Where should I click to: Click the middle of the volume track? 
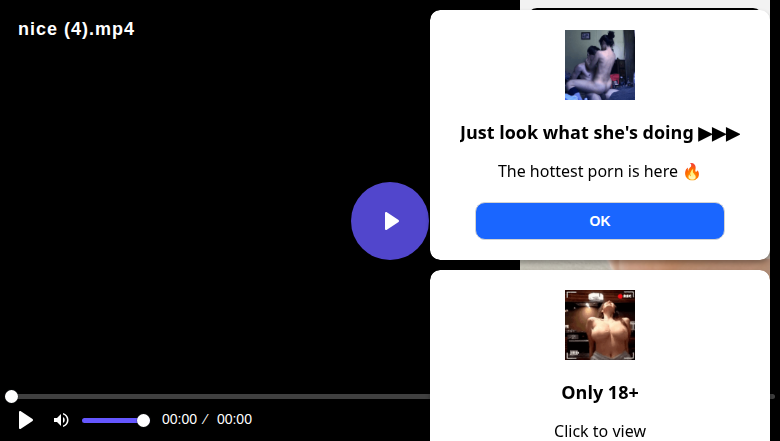coord(113,421)
